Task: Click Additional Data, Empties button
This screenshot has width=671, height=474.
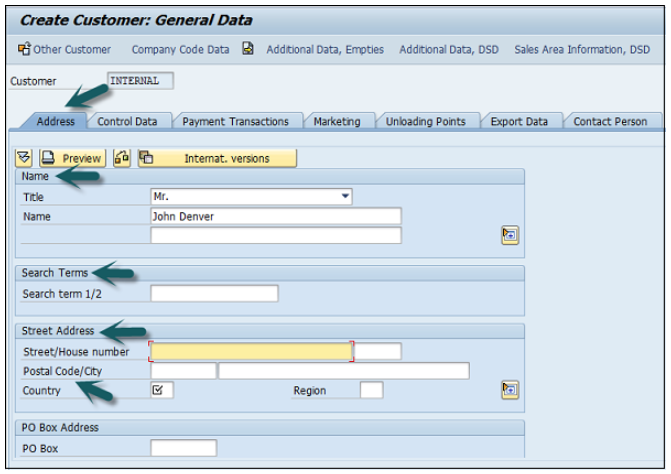Action: pyautogui.click(x=324, y=49)
